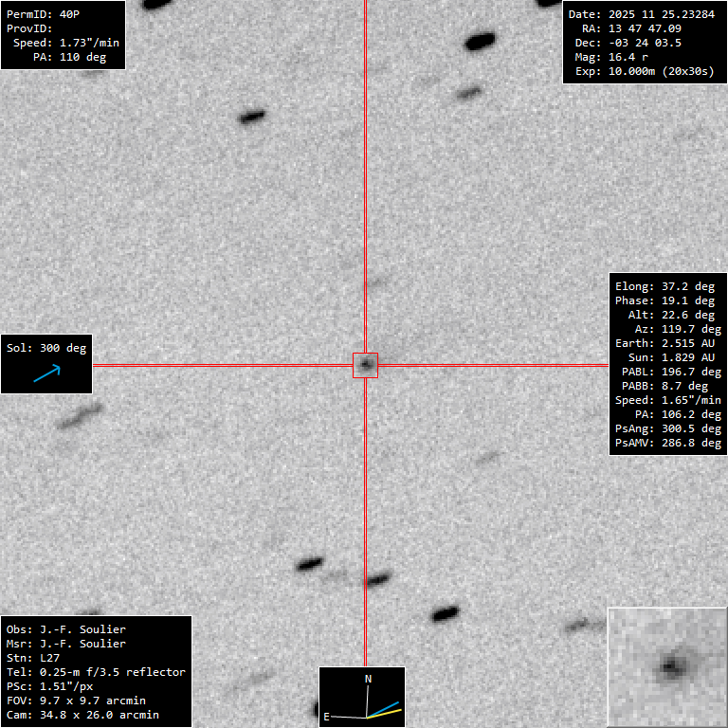Select the Obs: J.-F. Soulier line
The image size is (728, 728).
(66, 629)
